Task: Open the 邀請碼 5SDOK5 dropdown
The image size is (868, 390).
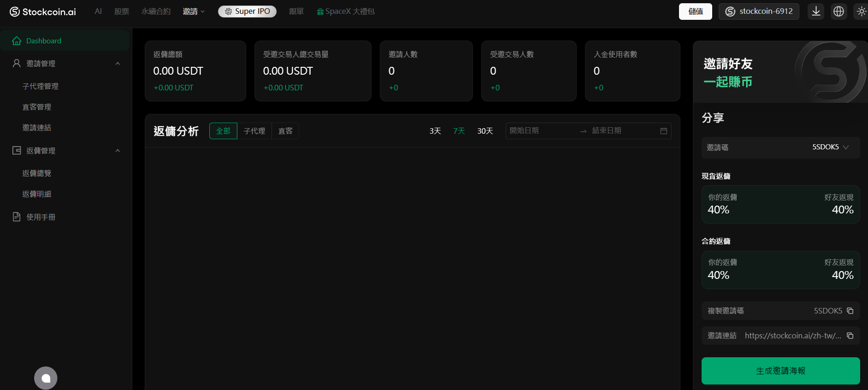Action: (x=781, y=148)
